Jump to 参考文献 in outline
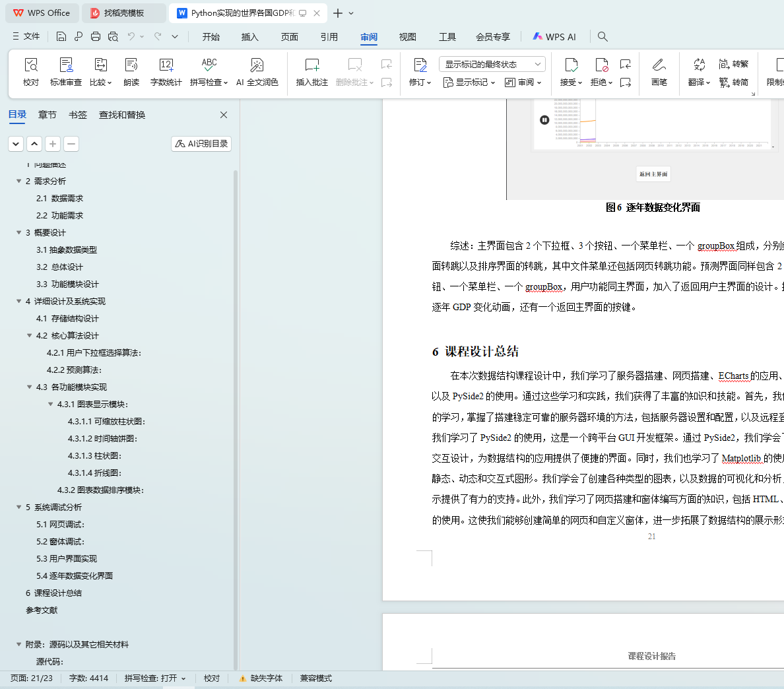 pos(42,610)
